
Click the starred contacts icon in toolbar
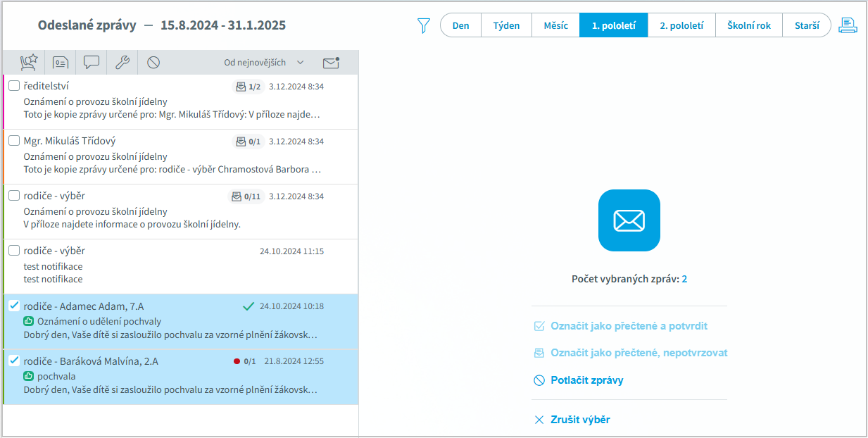[x=29, y=63]
